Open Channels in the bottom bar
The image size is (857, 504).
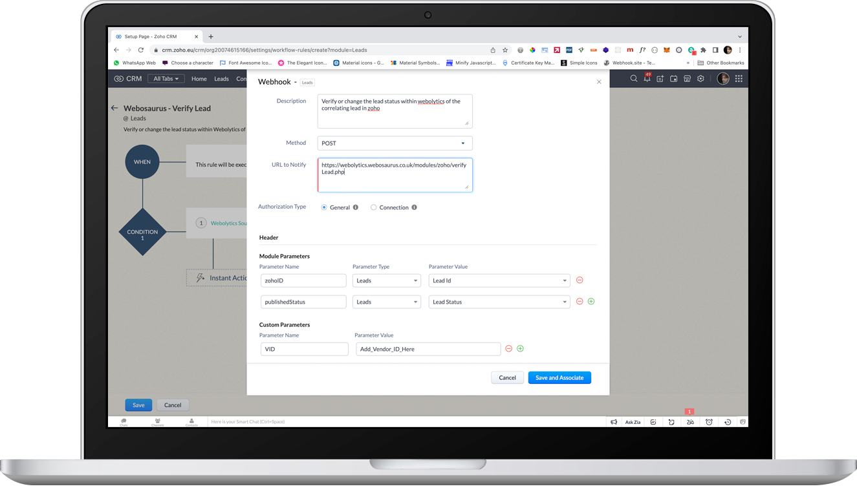[x=158, y=422]
